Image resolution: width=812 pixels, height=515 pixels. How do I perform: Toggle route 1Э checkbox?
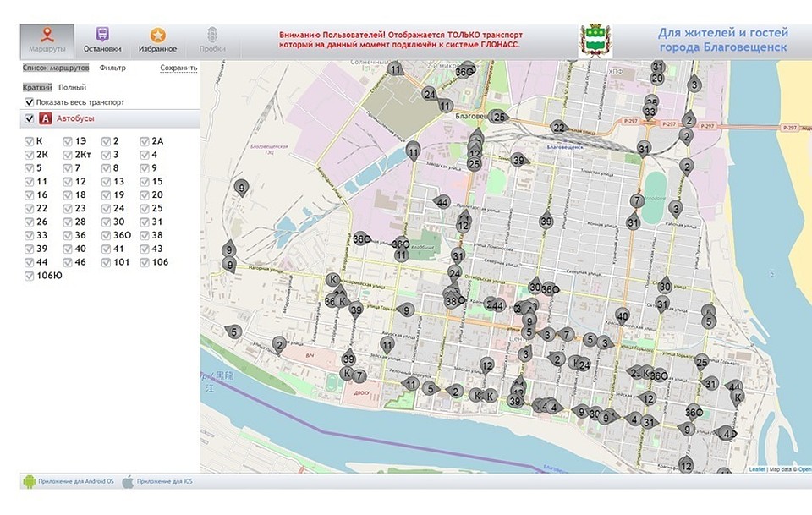(x=68, y=141)
